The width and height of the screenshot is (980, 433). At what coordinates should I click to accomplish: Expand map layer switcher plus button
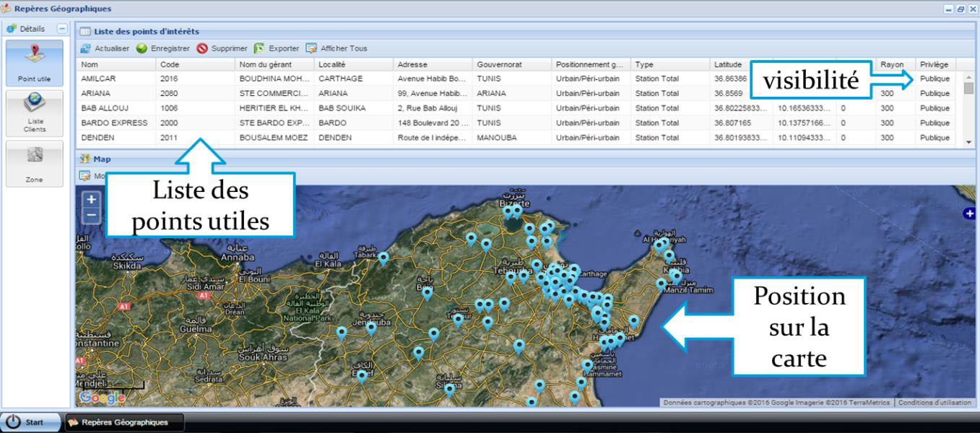point(968,213)
